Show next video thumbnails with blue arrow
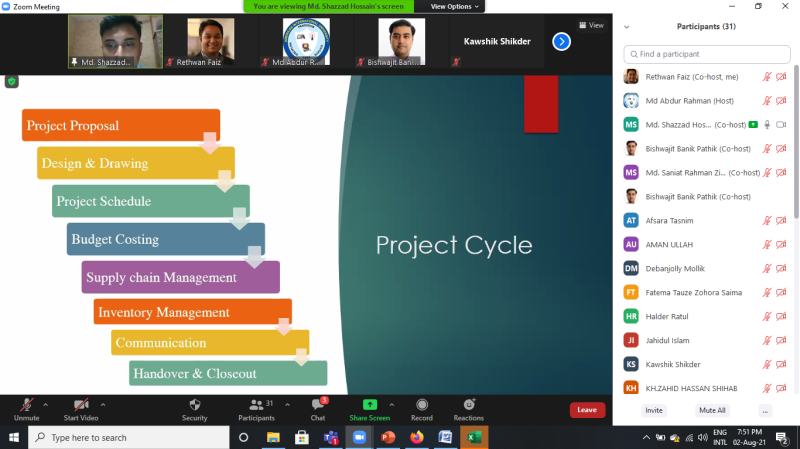This screenshot has width=800, height=449. point(561,41)
